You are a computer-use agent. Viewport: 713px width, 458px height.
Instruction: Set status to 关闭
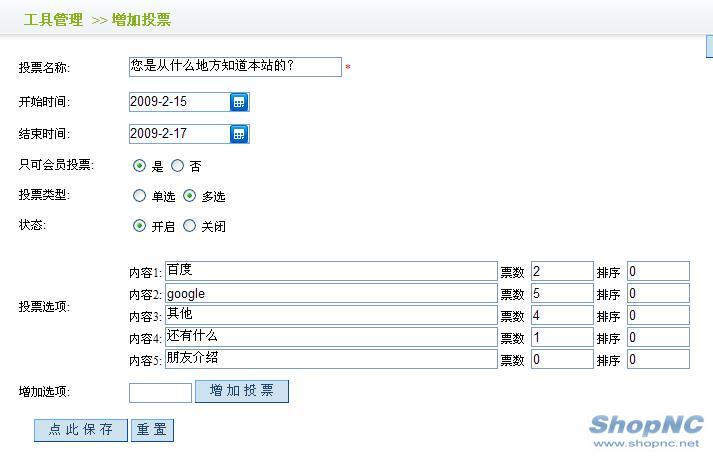(x=189, y=226)
